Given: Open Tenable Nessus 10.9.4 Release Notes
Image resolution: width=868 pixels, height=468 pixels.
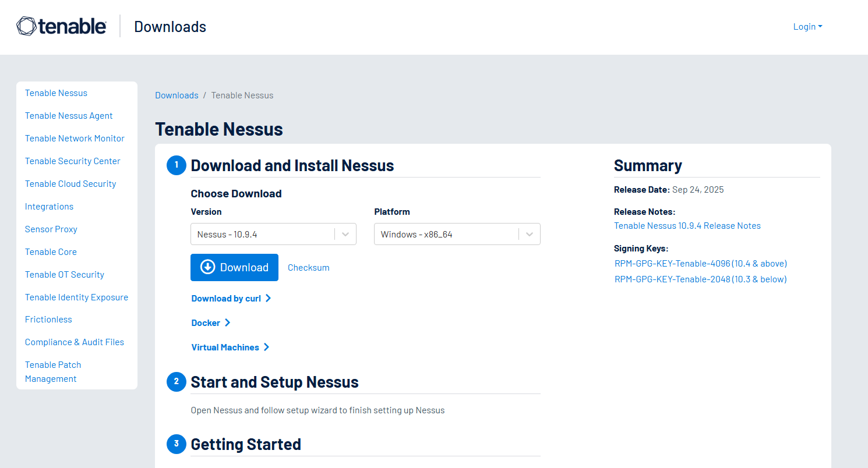Looking at the screenshot, I should [x=687, y=226].
